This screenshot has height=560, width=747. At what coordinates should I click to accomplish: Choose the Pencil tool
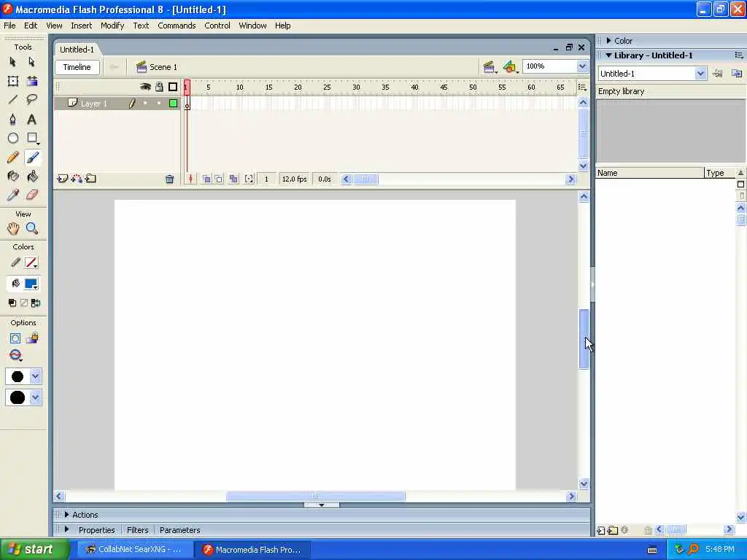coord(13,157)
